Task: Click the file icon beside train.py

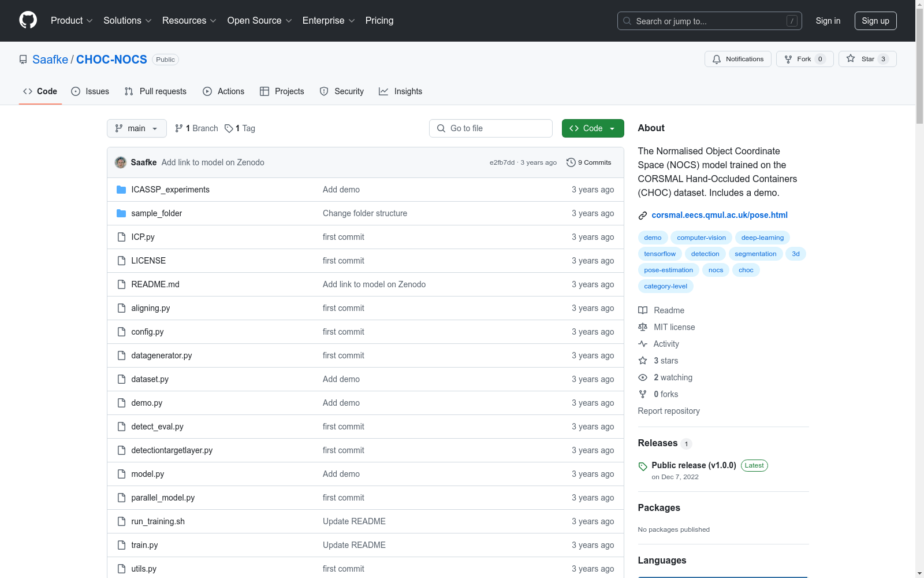Action: tap(121, 545)
